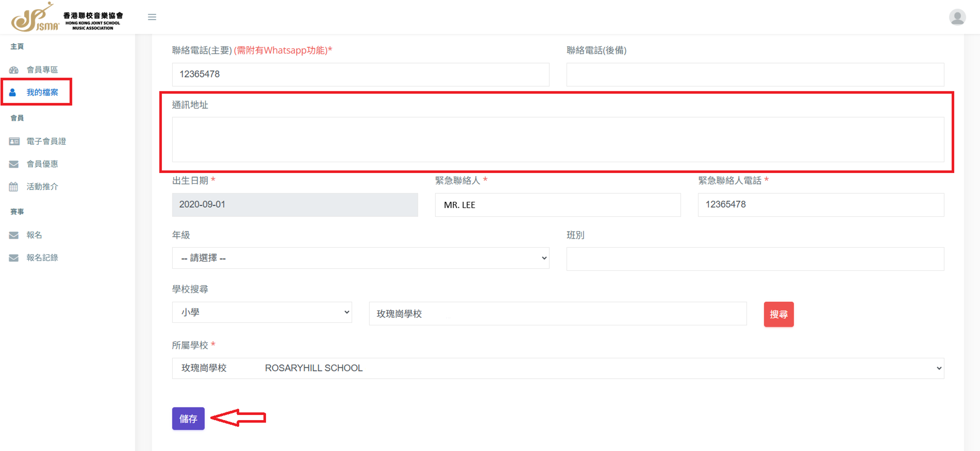This screenshot has width=980, height=451.
Task: Expand the 所屬學校 Rosaryhill School dropdown
Action: point(558,368)
